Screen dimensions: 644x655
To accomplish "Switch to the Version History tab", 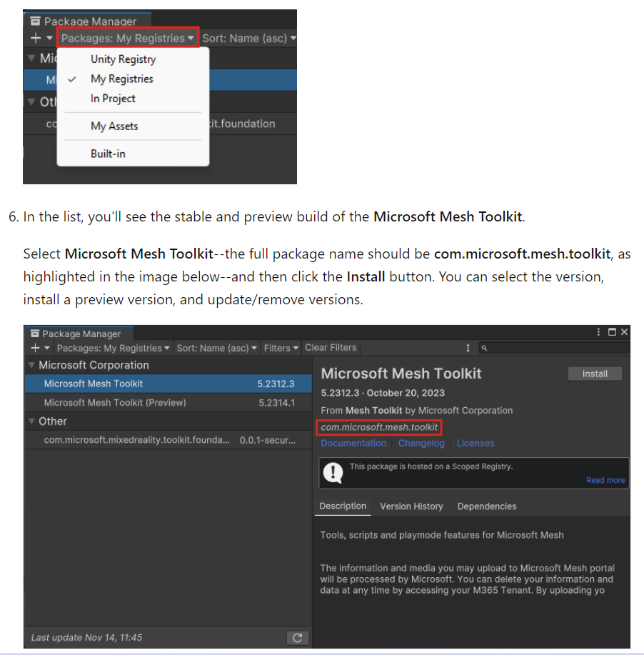I will (x=411, y=506).
